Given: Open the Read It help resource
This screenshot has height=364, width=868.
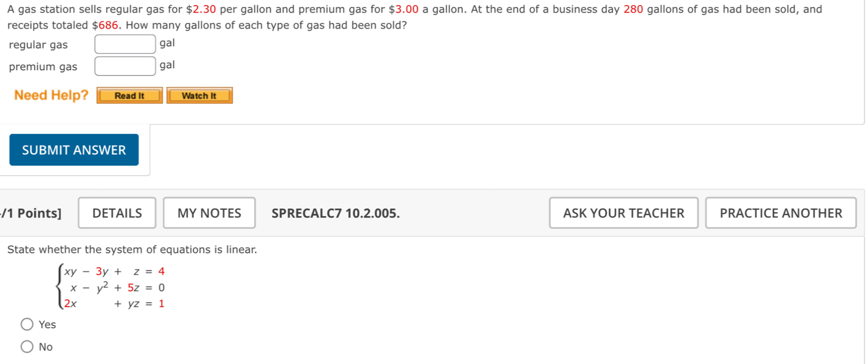Looking at the screenshot, I should pyautogui.click(x=130, y=96).
